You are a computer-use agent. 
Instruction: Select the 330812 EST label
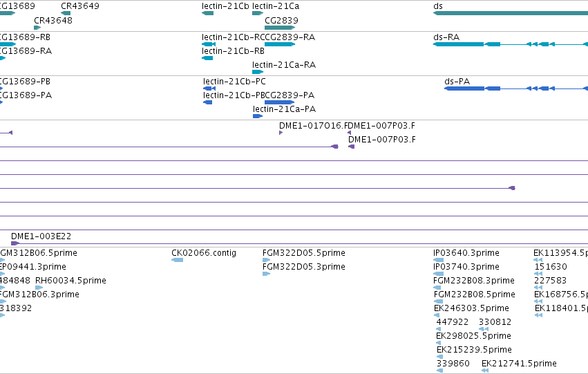tap(495, 322)
